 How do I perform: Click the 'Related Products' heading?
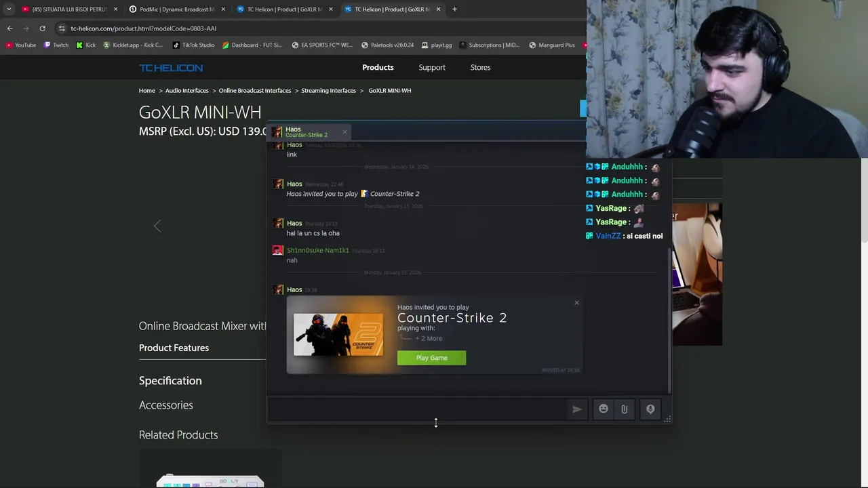pyautogui.click(x=178, y=435)
